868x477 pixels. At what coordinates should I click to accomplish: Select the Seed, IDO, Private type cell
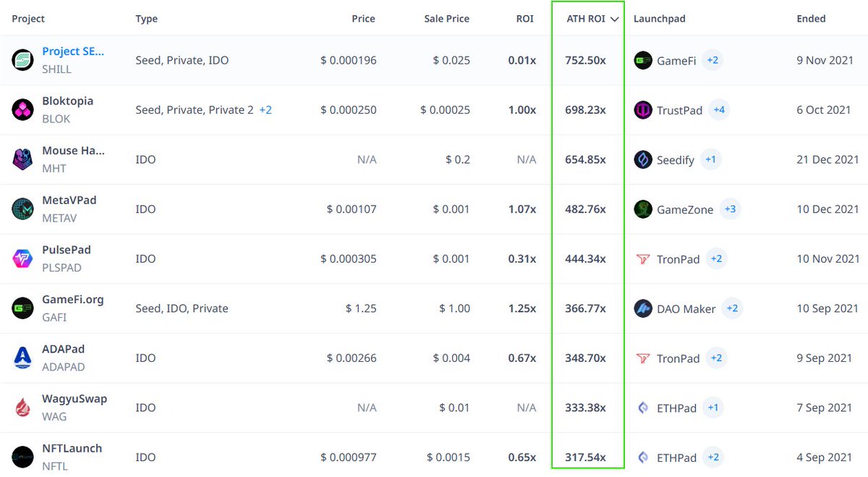[x=182, y=309]
